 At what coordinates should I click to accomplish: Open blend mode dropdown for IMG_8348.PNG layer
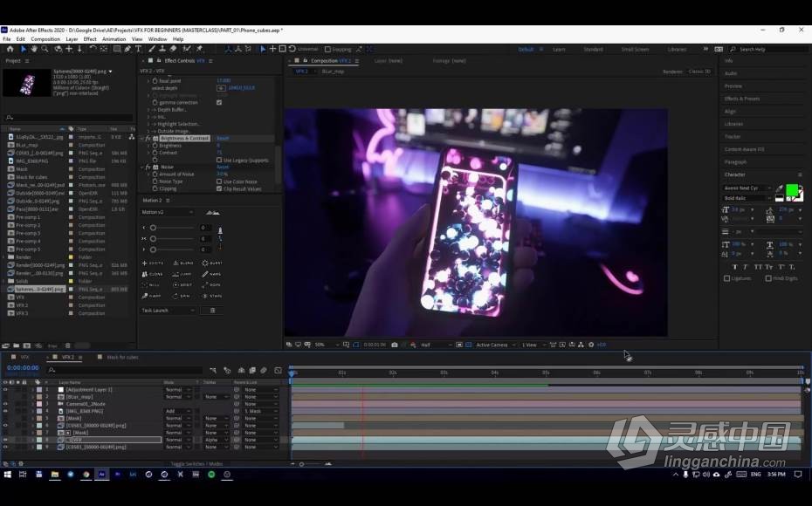[177, 411]
